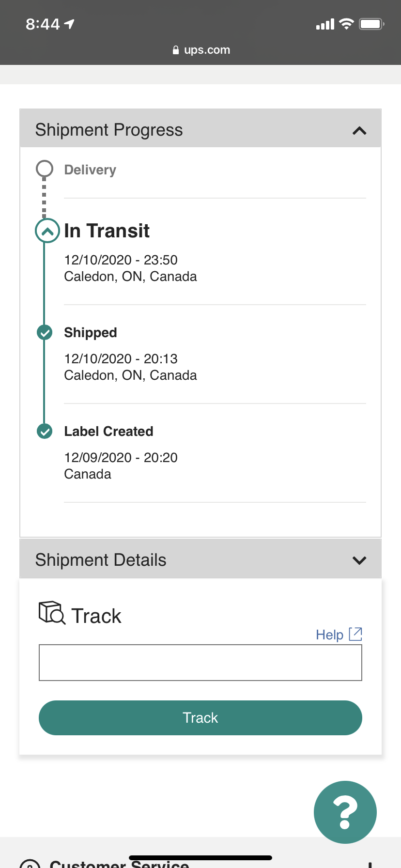The width and height of the screenshot is (401, 868).
Task: Open the Help link
Action: [x=329, y=635]
